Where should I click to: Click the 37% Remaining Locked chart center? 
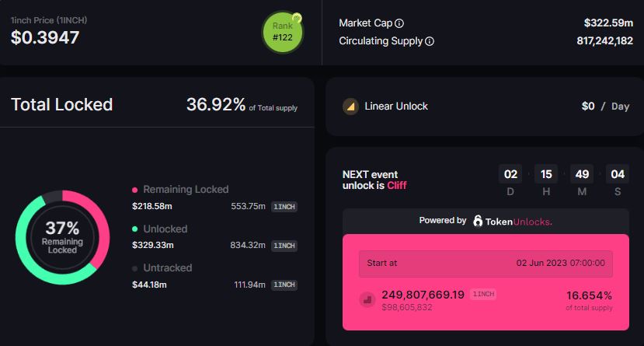point(62,236)
